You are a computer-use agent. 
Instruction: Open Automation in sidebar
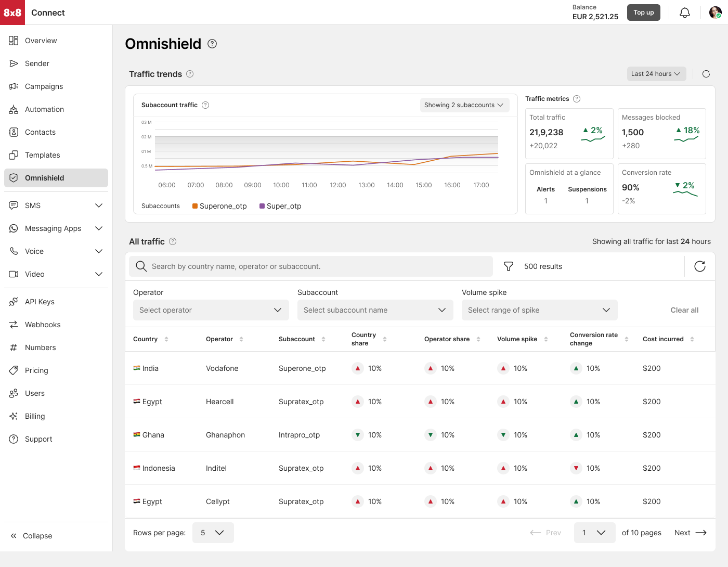tap(56, 109)
